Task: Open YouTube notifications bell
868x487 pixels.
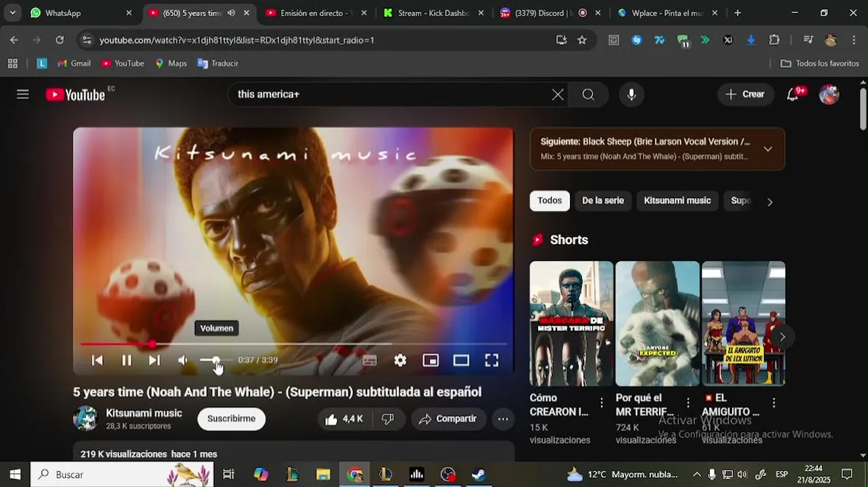Action: tap(793, 95)
